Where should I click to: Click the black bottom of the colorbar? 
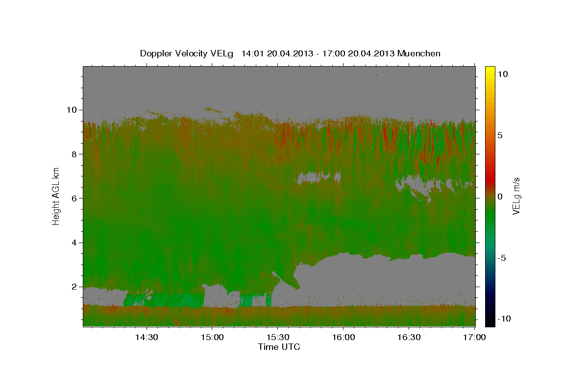tap(490, 322)
